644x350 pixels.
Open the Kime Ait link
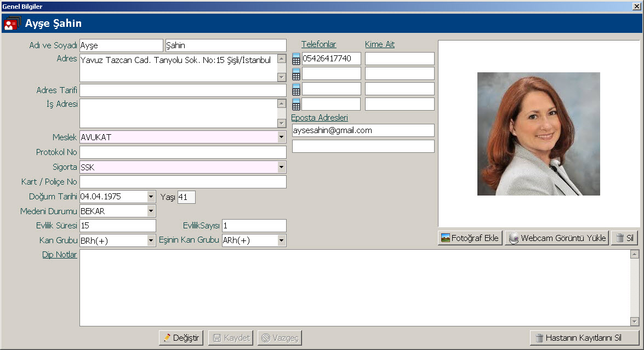[x=380, y=44]
